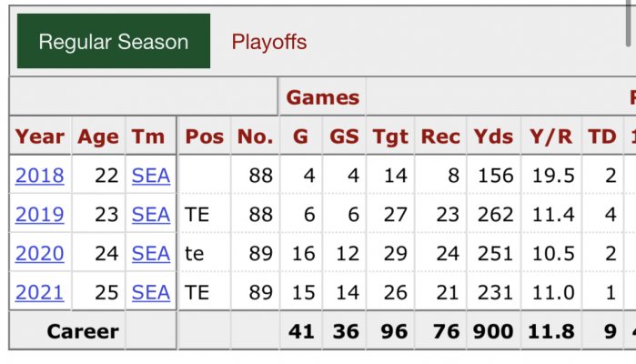The height and width of the screenshot is (364, 636).
Task: Click SEA team link in 2021 row
Action: (x=151, y=292)
